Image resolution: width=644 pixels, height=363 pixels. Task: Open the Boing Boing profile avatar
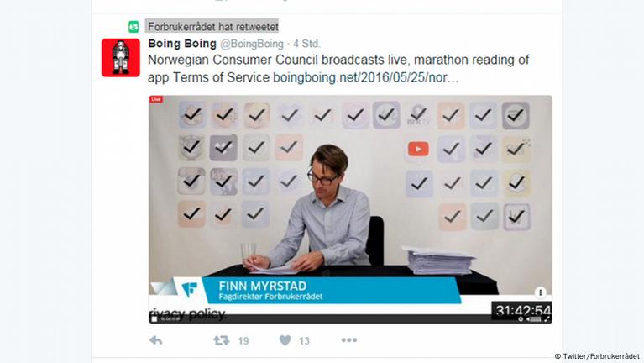click(x=121, y=57)
